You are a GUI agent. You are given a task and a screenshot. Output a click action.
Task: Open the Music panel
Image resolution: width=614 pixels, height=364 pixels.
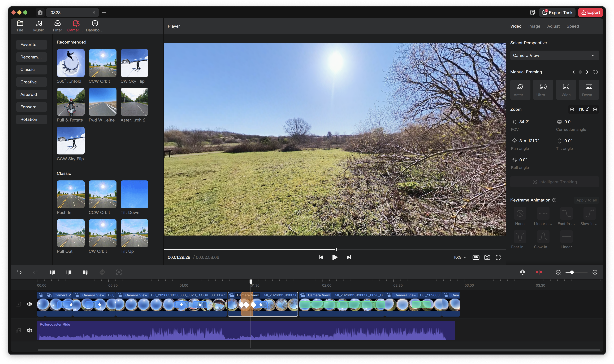[38, 26]
